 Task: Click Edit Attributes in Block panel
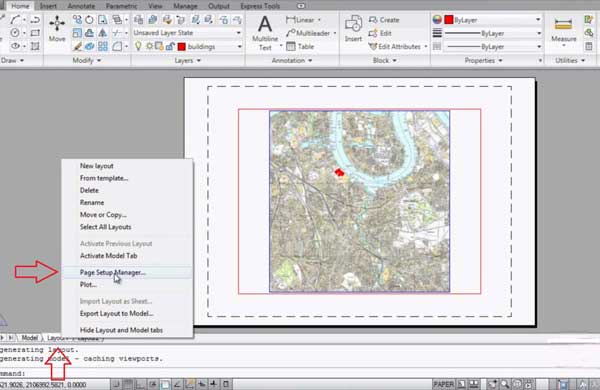(398, 47)
